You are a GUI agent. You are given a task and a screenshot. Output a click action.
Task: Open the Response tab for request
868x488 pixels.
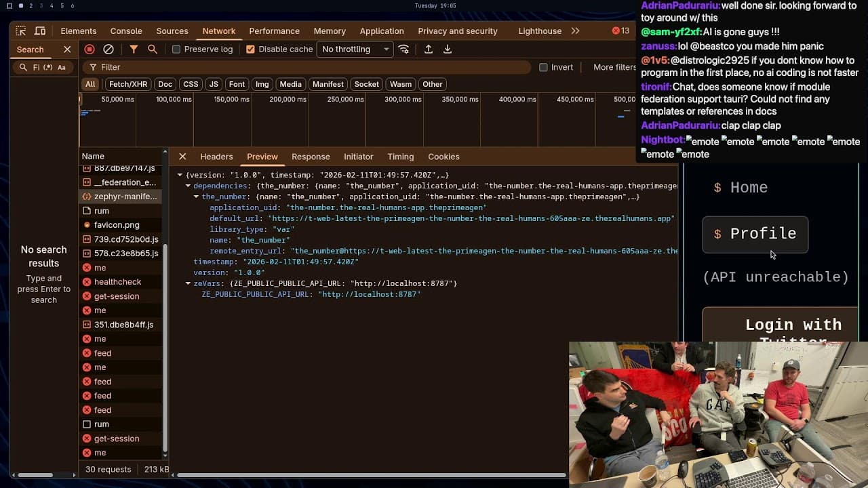click(311, 157)
